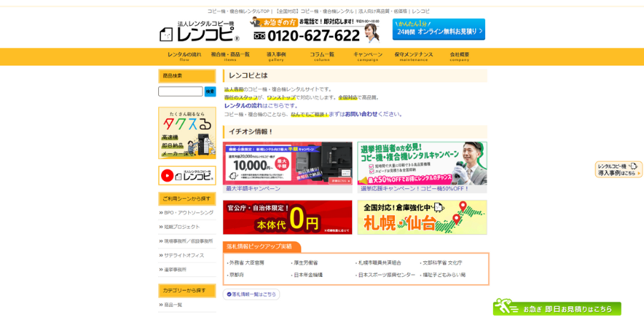Open the 最大半額キャンペーン banner image

288,163
